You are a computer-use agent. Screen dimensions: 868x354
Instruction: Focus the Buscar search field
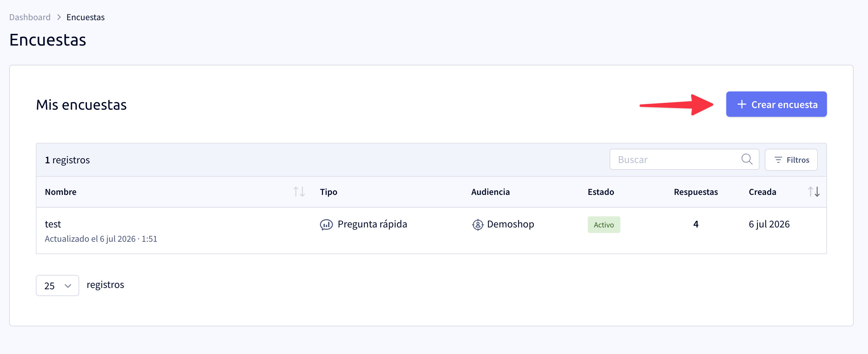[684, 159]
